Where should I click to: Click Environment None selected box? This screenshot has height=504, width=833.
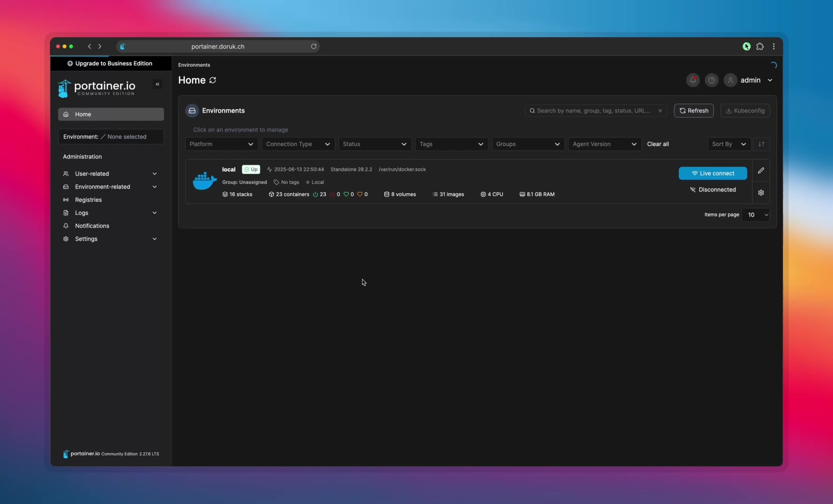[111, 137]
